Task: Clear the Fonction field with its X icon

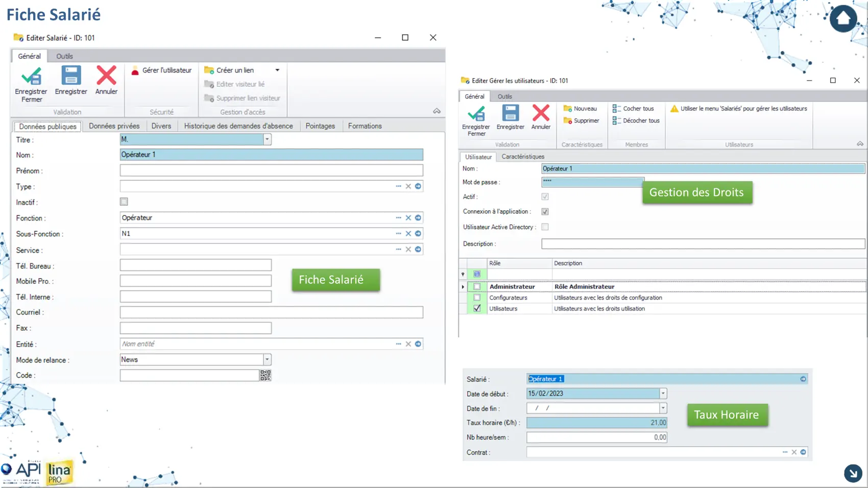Action: [x=408, y=218]
